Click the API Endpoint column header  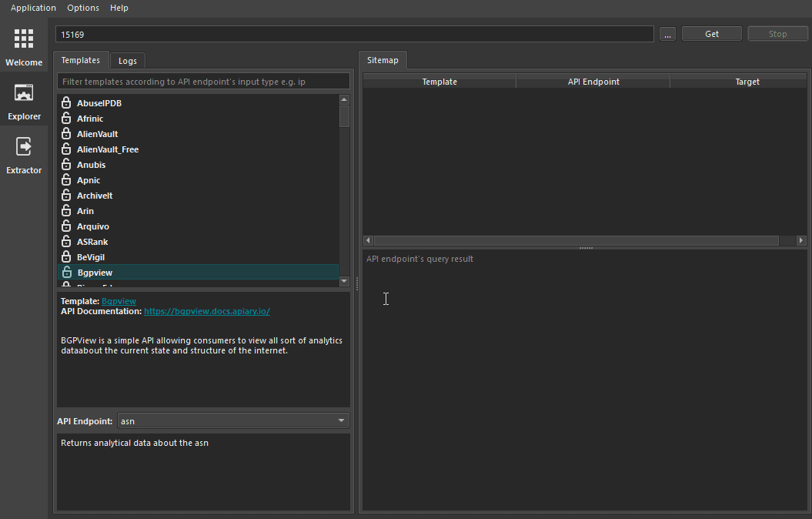pyautogui.click(x=593, y=82)
